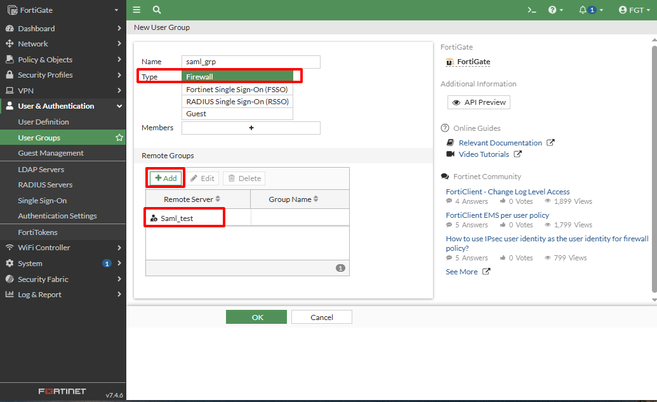This screenshot has width=657, height=402.
Task: Click the System notification badge
Action: [107, 263]
